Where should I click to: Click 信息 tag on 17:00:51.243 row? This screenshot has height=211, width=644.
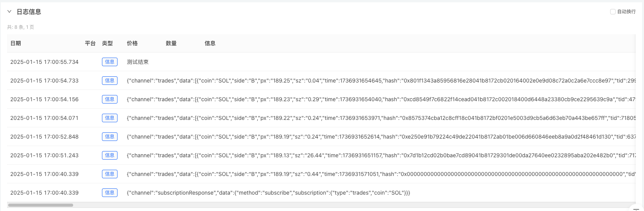[x=110, y=155]
